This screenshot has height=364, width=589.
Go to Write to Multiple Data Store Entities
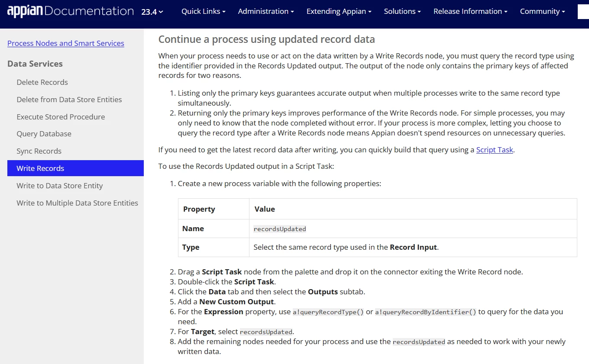77,203
